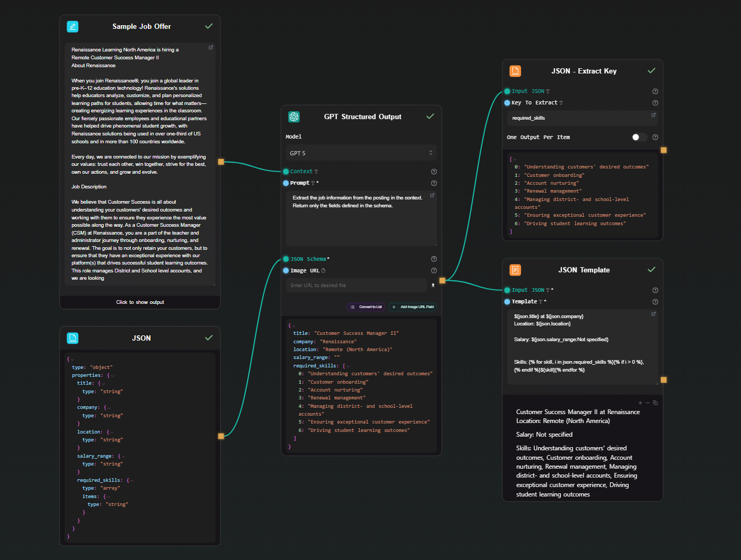Click the Sample Job Offer output connector handle
This screenshot has height=560, width=741.
[x=221, y=162]
